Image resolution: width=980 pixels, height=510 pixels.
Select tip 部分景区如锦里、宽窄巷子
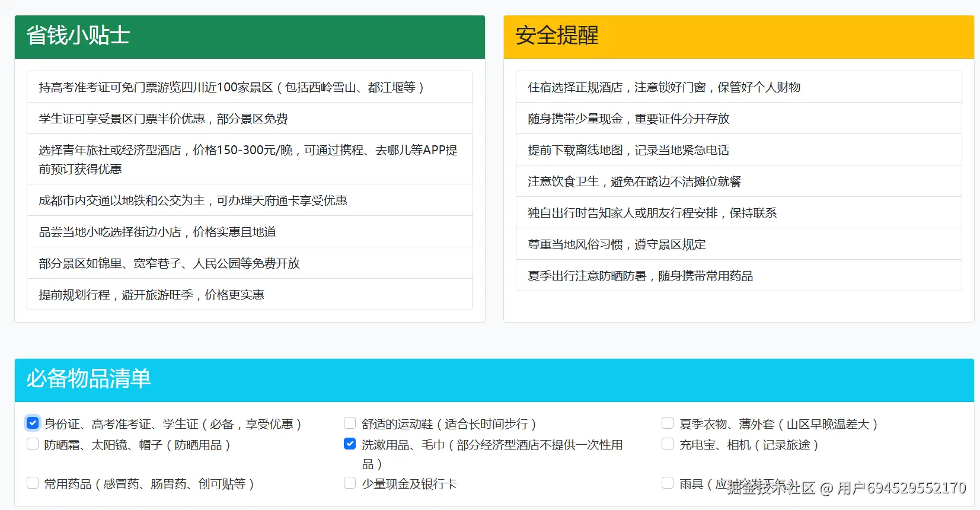point(250,263)
